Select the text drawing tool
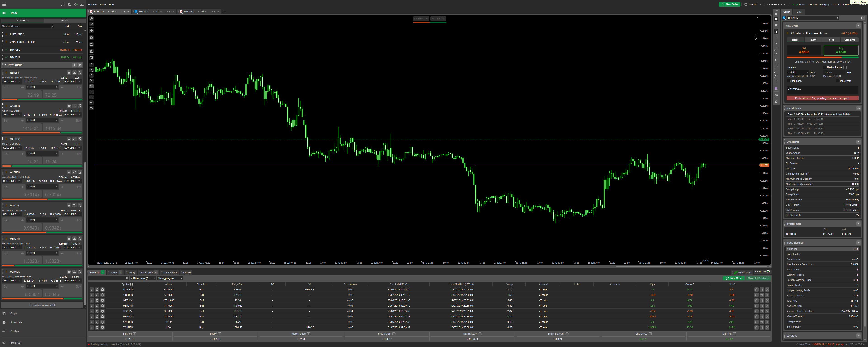The image size is (868, 347). click(x=776, y=82)
